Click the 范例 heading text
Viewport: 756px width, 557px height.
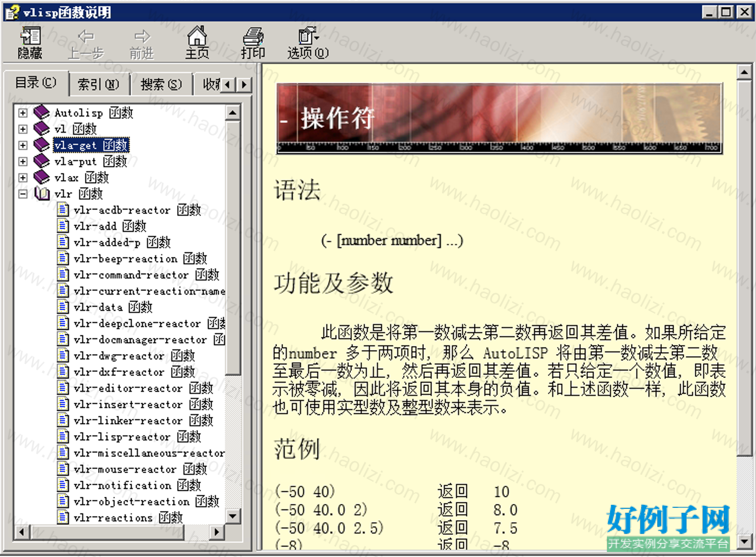click(x=297, y=449)
